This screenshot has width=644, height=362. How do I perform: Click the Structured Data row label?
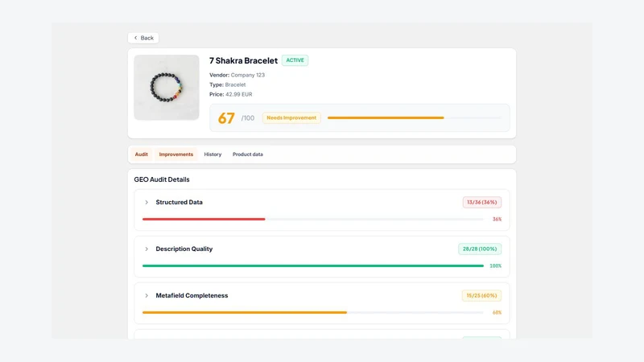coord(179,203)
